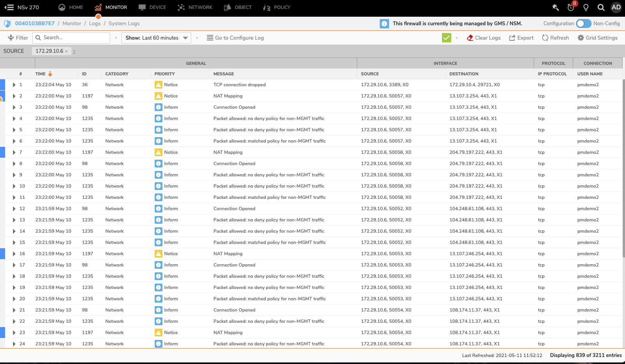Open the 00401038B7E7 breadcrumb link
625x364 pixels.
(35, 23)
